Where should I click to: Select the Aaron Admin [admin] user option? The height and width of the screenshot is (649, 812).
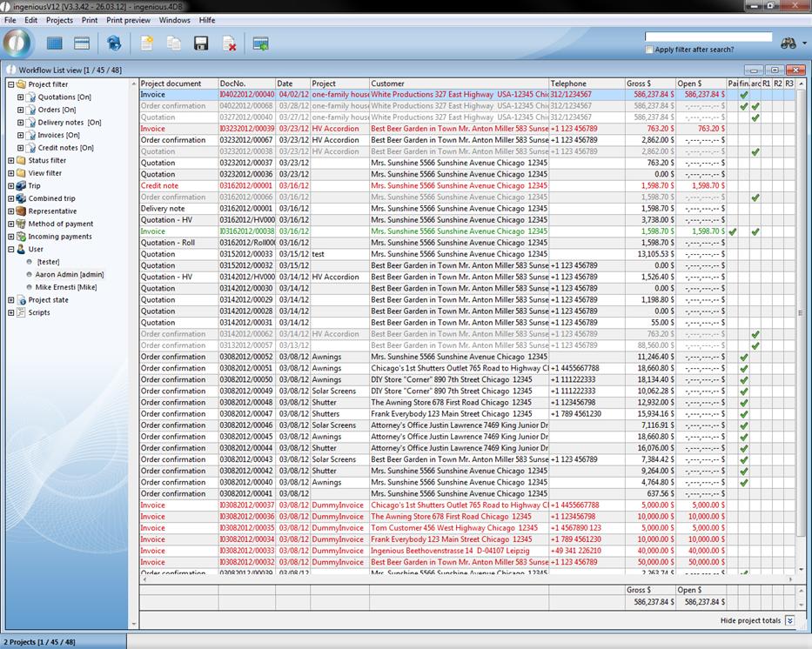tap(69, 274)
